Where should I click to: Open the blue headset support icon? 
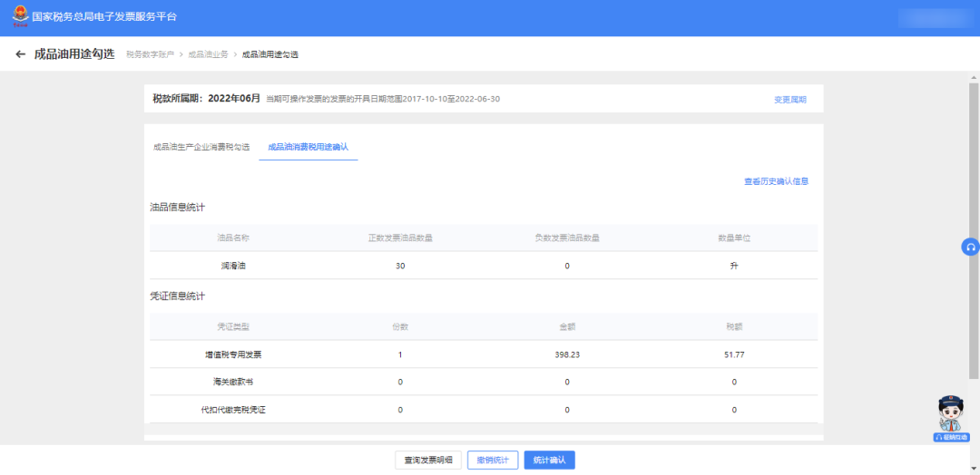[970, 247]
